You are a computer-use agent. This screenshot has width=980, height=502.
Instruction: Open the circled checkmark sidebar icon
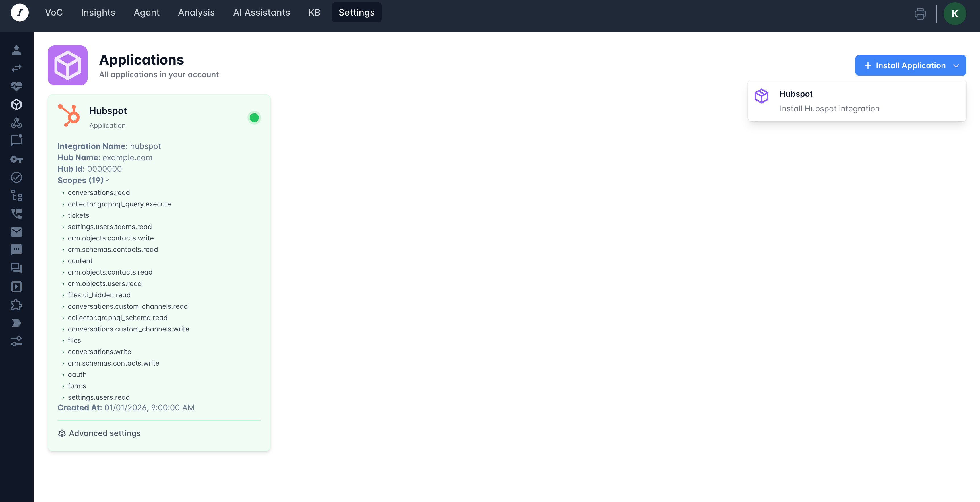tap(16, 177)
